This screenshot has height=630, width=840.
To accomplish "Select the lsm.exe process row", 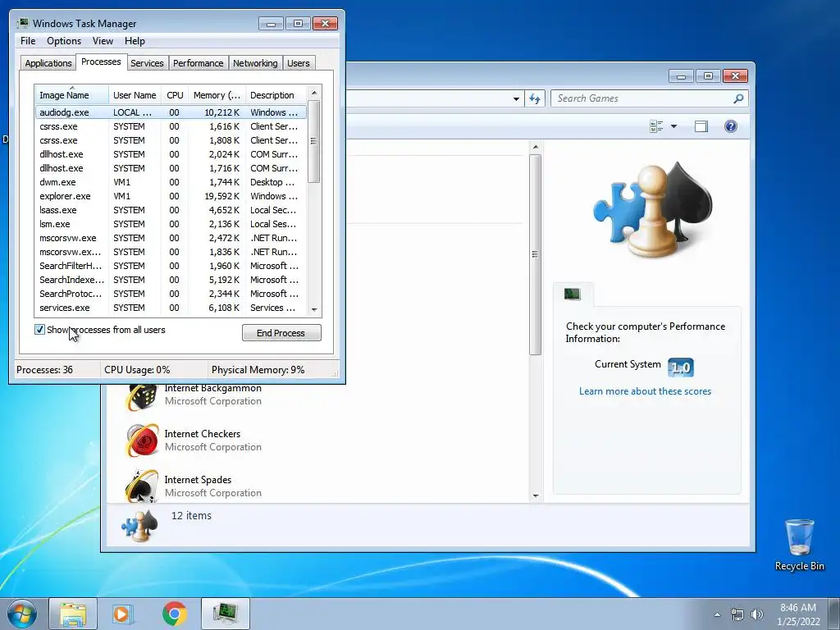I will click(171, 224).
